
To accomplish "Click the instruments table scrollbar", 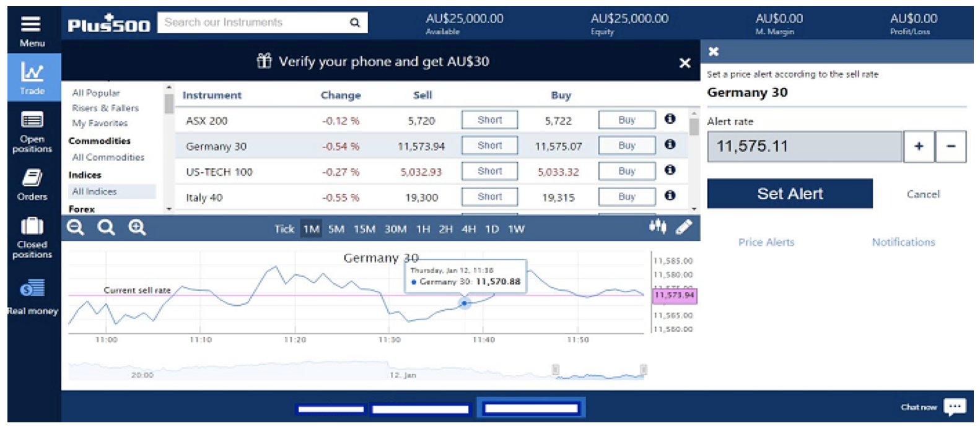I will point(694,126).
